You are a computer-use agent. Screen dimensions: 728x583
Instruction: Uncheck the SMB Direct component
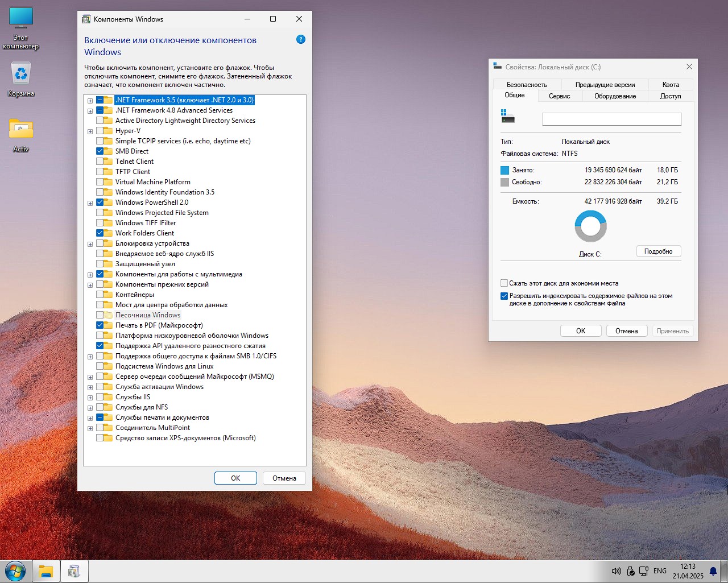click(100, 151)
